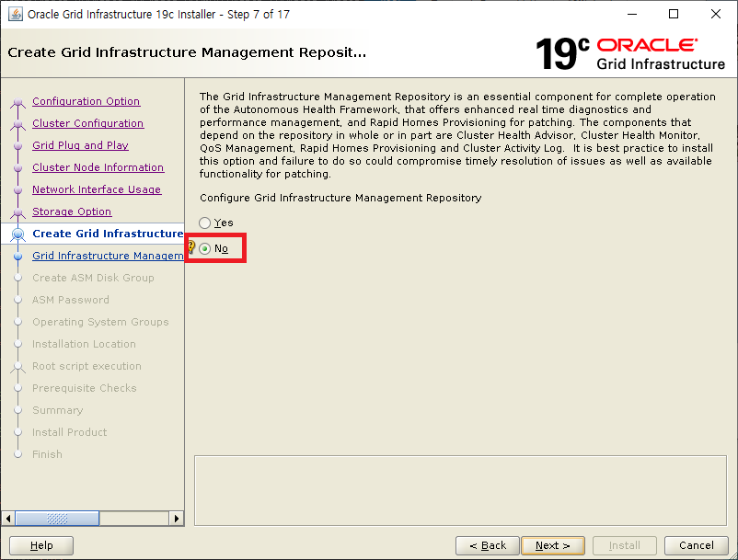The height and width of the screenshot is (560, 738).
Task: Click the horizontal scrollbar thumb in sidebar
Action: tap(57, 519)
